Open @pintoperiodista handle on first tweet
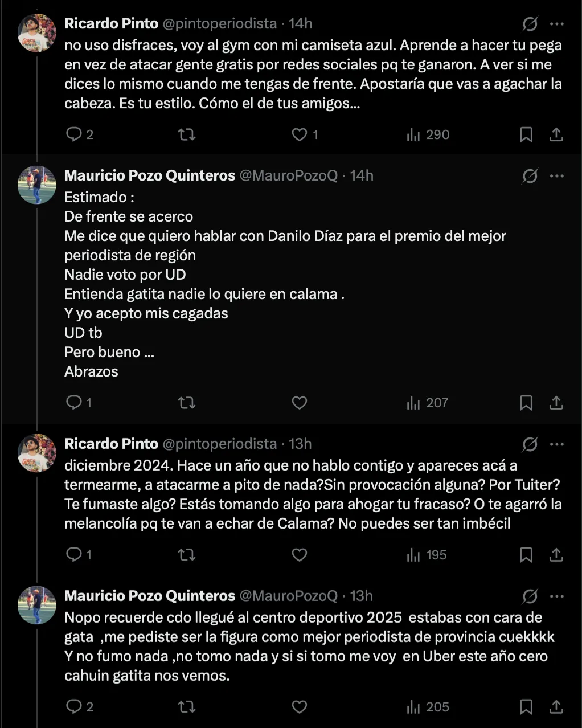The width and height of the screenshot is (582, 728). point(220,23)
